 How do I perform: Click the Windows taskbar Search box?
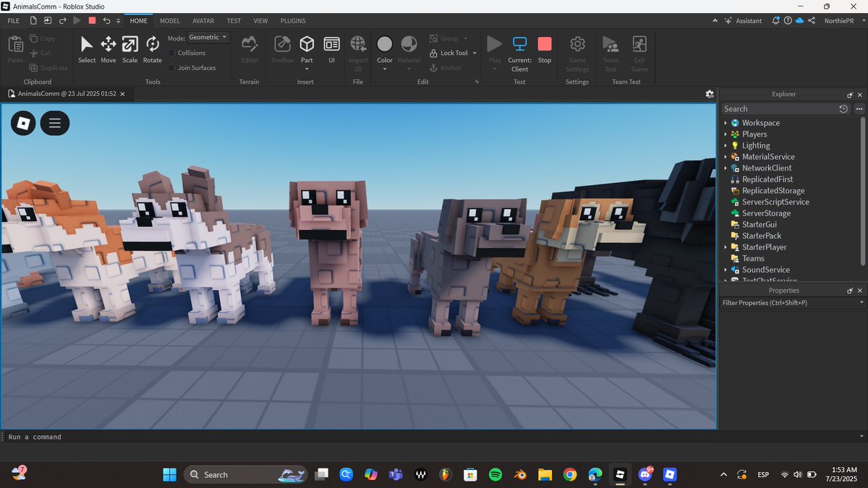(x=245, y=474)
